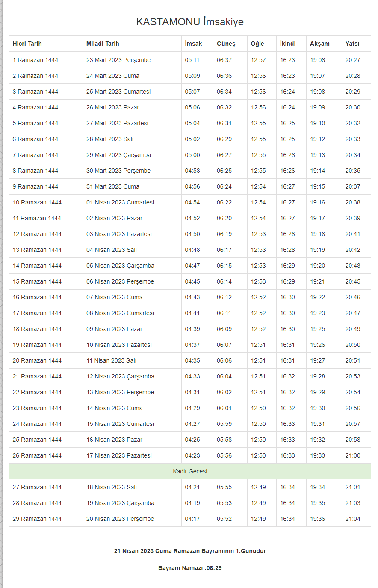
Task: Click the Bayram Namazı 06:29 text
Action: [190, 568]
